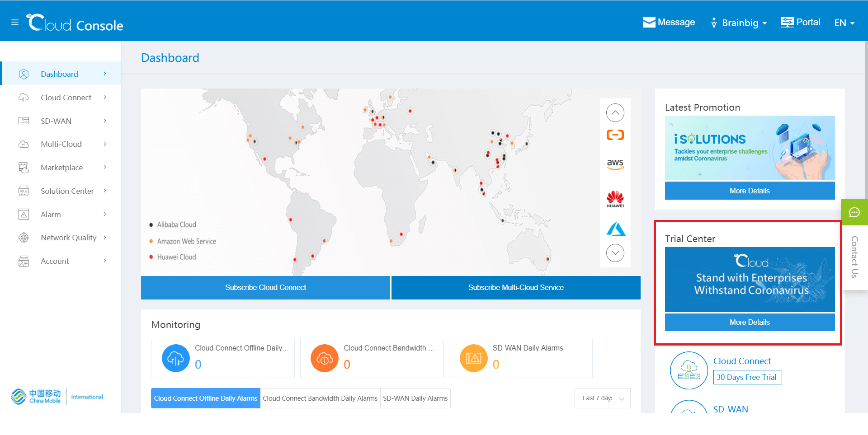Viewport: 868px width, 435px height.
Task: Switch to Cloud Connect Bandwidth Daily Alarms tab
Action: click(320, 398)
